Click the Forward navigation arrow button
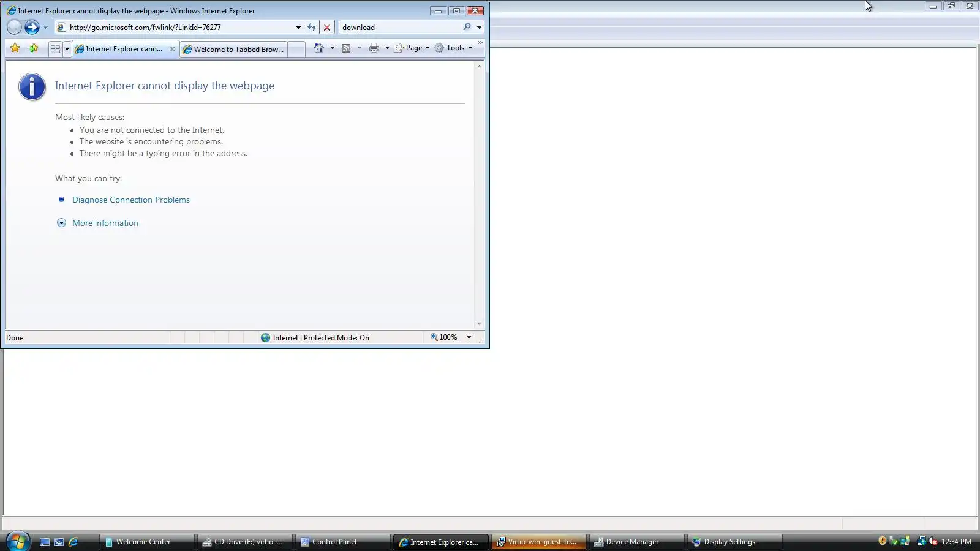 click(x=32, y=27)
